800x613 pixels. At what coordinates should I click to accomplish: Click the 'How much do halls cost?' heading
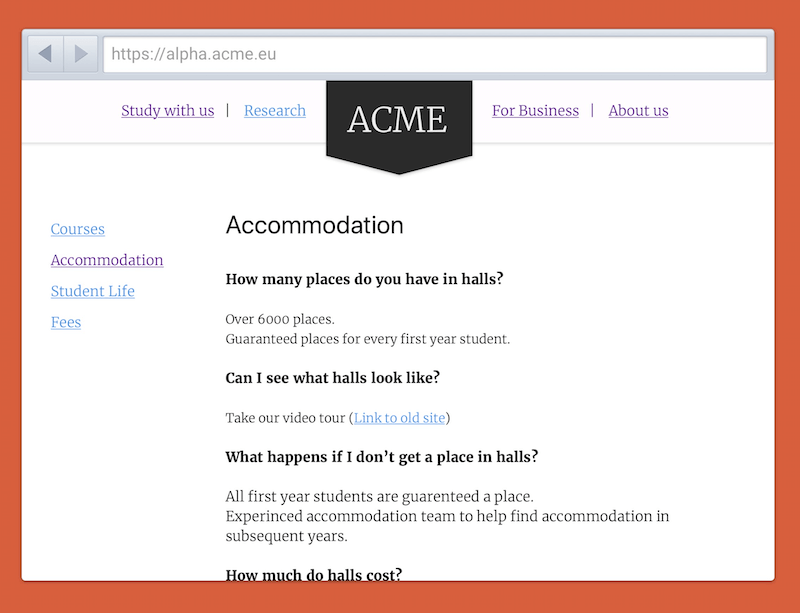[313, 574]
